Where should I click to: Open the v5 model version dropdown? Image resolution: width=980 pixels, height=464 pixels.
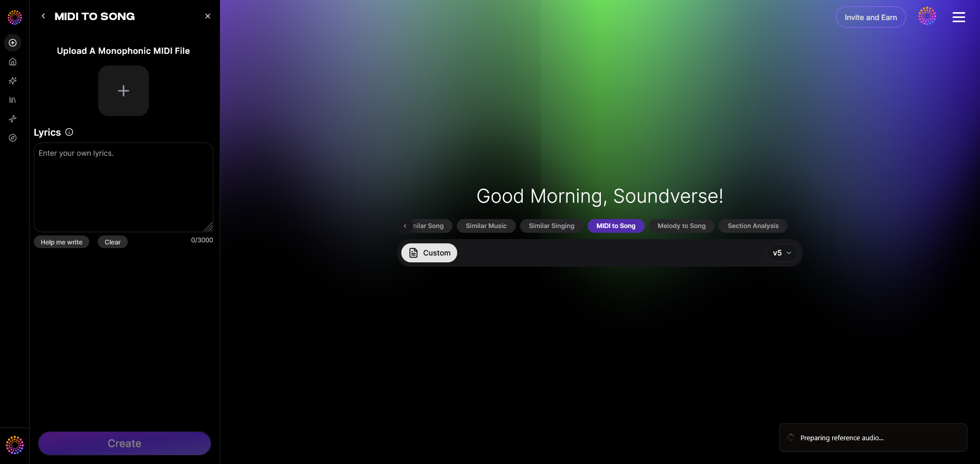[x=782, y=253]
